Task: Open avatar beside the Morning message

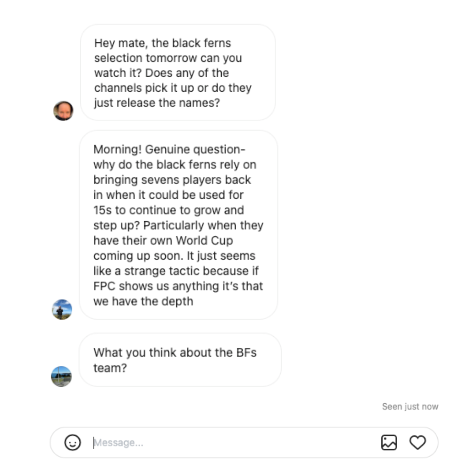Action: point(62,309)
